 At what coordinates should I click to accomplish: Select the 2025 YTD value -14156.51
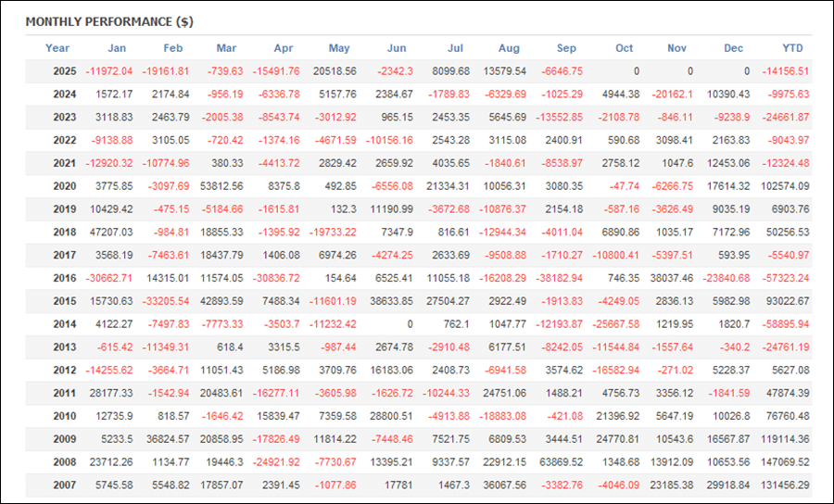784,71
